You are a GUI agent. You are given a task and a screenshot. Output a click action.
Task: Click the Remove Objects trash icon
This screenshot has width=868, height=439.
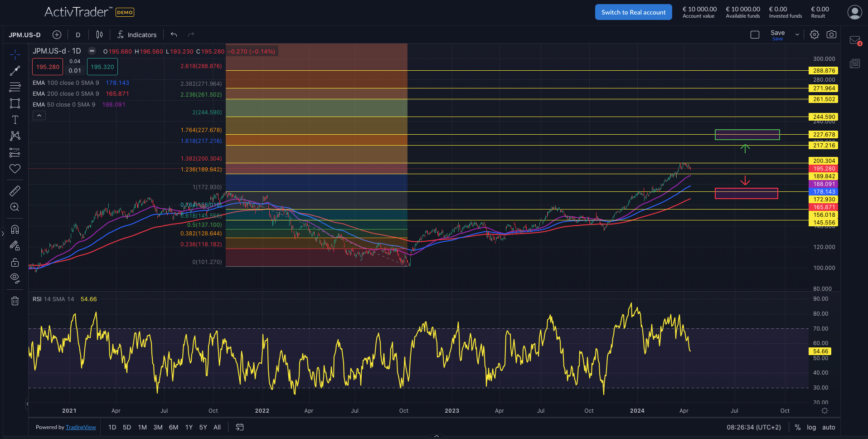pos(15,301)
